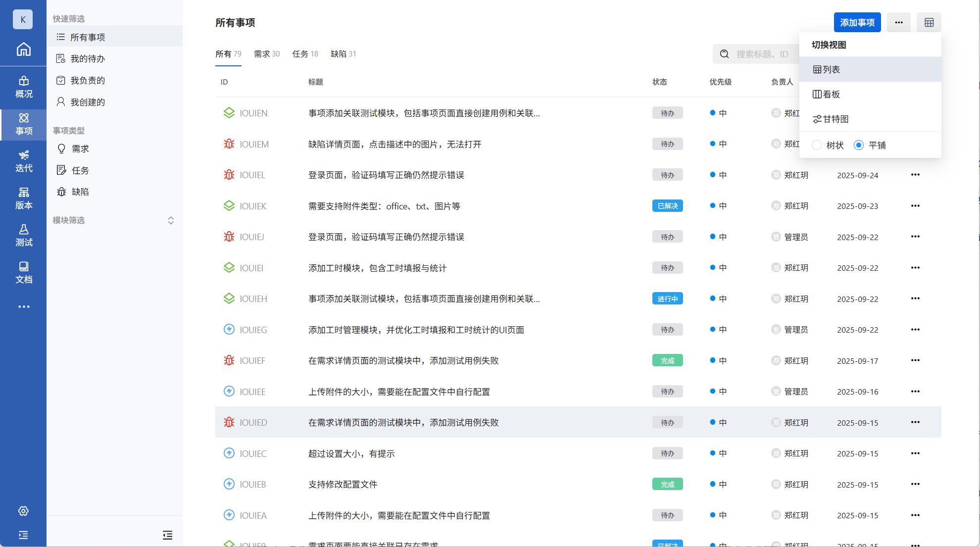Click the view switch grid icon

[929, 22]
